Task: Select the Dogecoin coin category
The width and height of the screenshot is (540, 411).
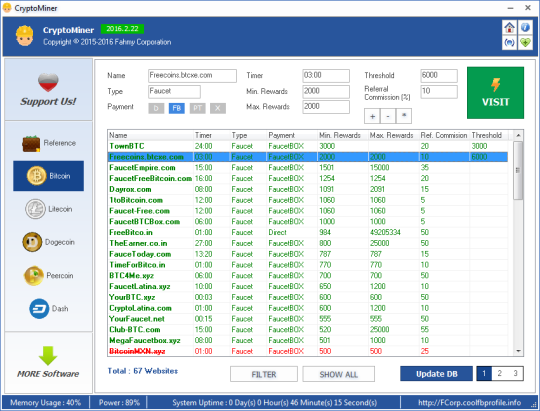Action: point(49,242)
